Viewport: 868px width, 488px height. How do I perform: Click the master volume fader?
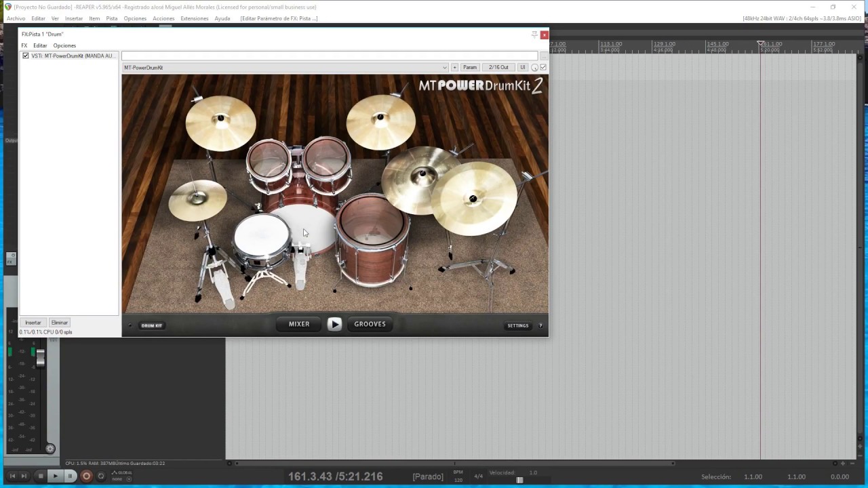point(41,358)
